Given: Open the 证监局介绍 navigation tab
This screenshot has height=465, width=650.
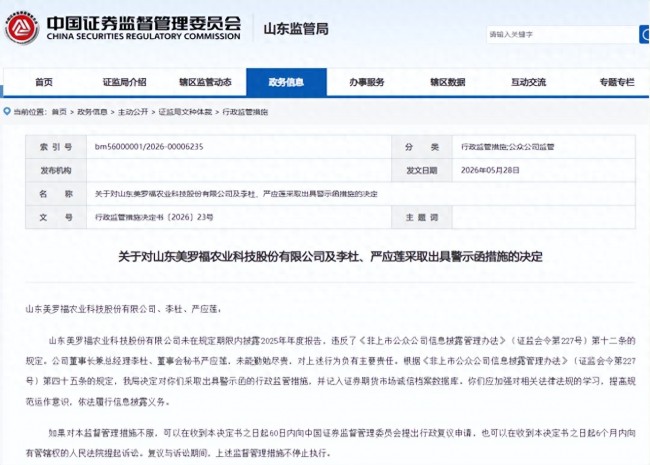Looking at the screenshot, I should coord(124,82).
